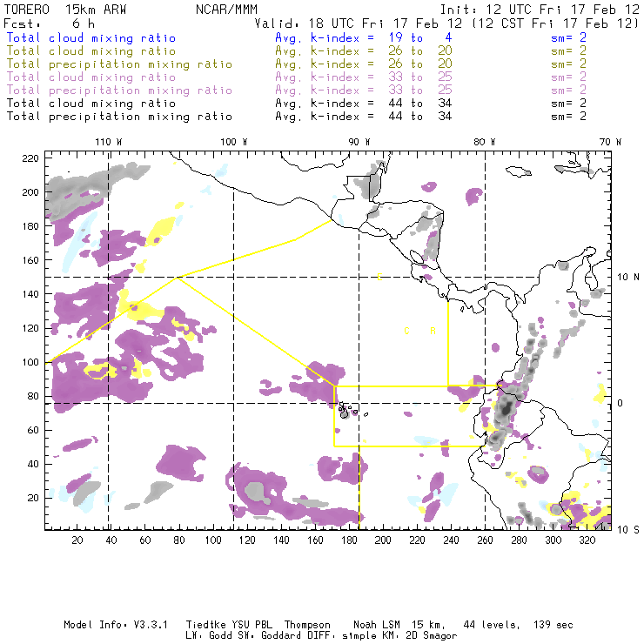Viewport: 644px width, 644px height.
Task: Click the x-axis tick label "320"
Action: point(587,540)
